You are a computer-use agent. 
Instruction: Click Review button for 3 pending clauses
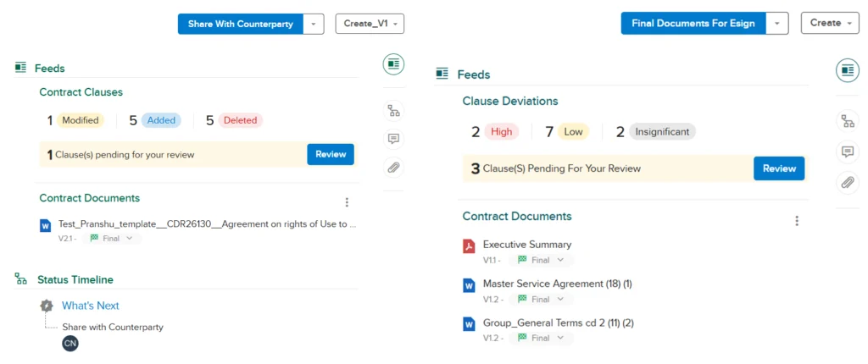[779, 168]
